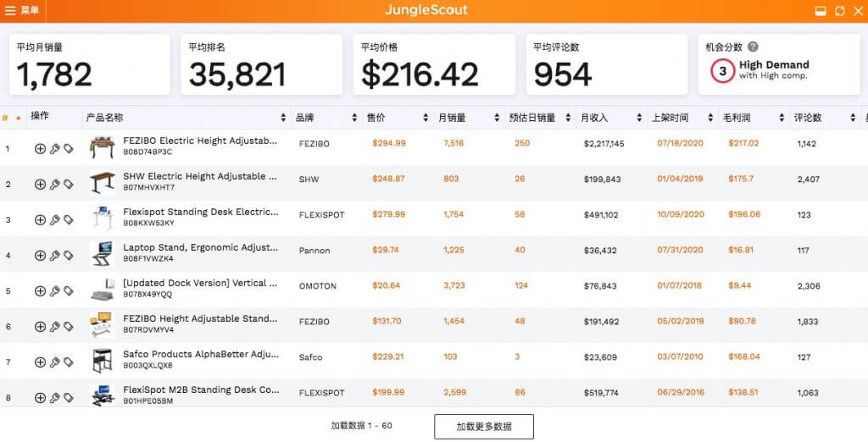Click the tag icon for FEZIBO Electric row

point(68,148)
